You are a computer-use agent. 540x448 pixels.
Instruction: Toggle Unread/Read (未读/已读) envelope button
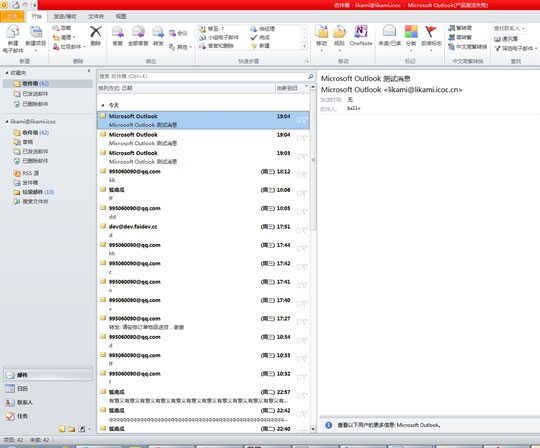click(390, 36)
